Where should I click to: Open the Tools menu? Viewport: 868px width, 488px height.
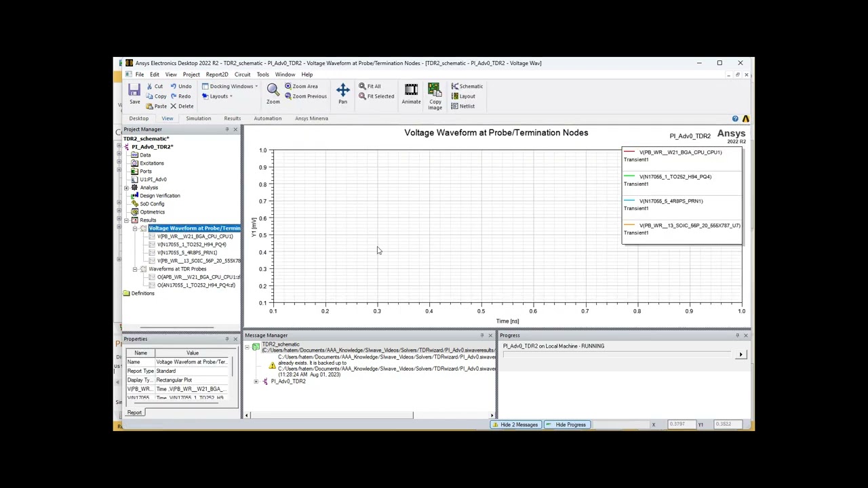click(262, 75)
